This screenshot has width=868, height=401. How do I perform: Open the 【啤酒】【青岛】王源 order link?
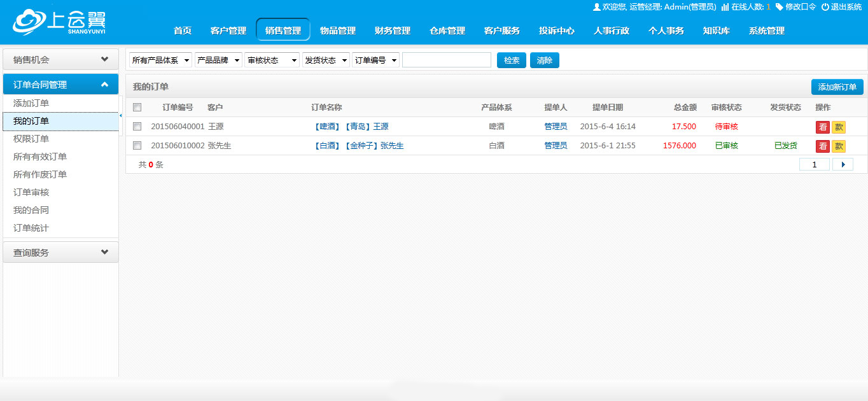point(351,127)
